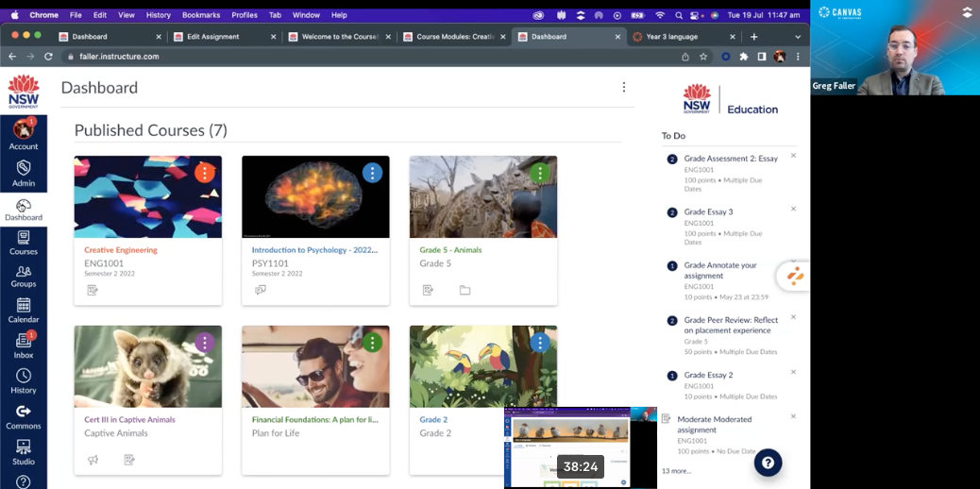
Task: Open Grade 5 - Animals files folder icon
Action: [x=465, y=290]
